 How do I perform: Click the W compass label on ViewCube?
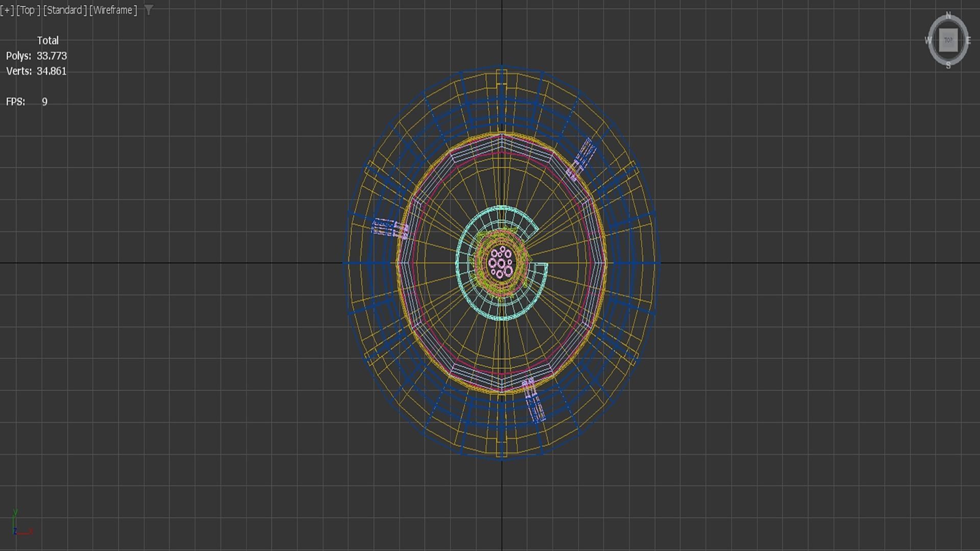point(928,40)
